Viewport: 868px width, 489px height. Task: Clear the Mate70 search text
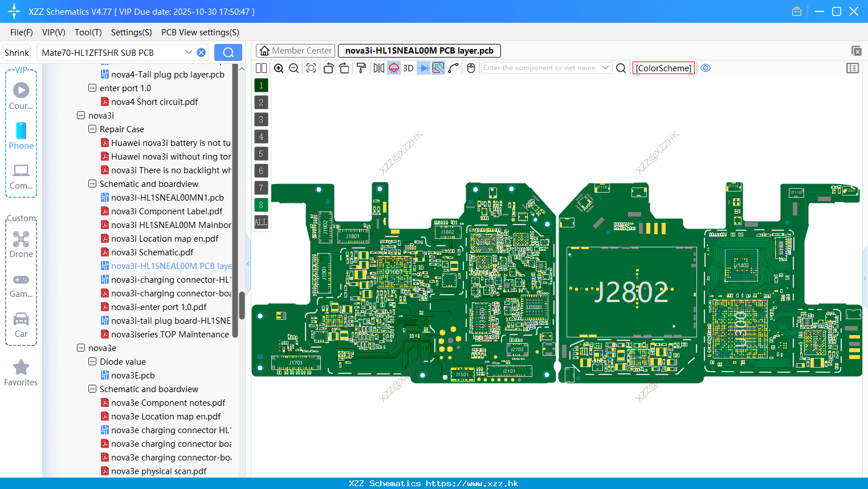tap(201, 52)
